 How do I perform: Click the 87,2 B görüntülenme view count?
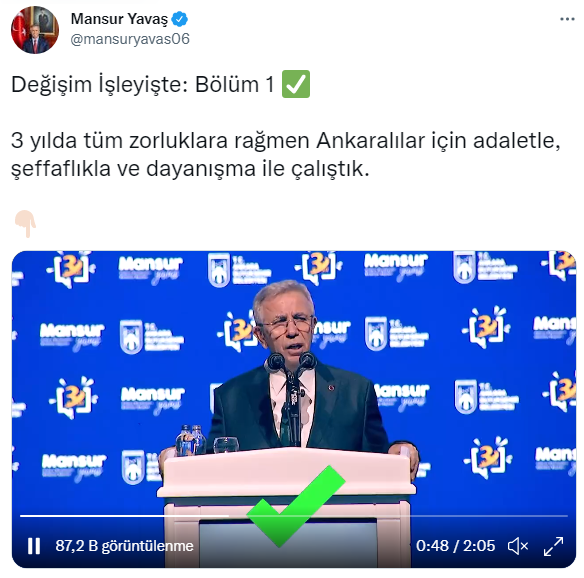coord(124,546)
